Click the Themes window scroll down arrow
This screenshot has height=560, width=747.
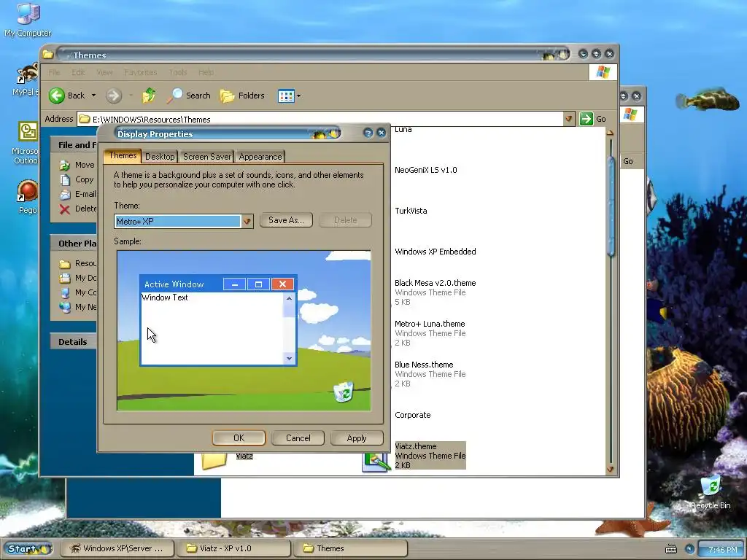[x=611, y=470]
